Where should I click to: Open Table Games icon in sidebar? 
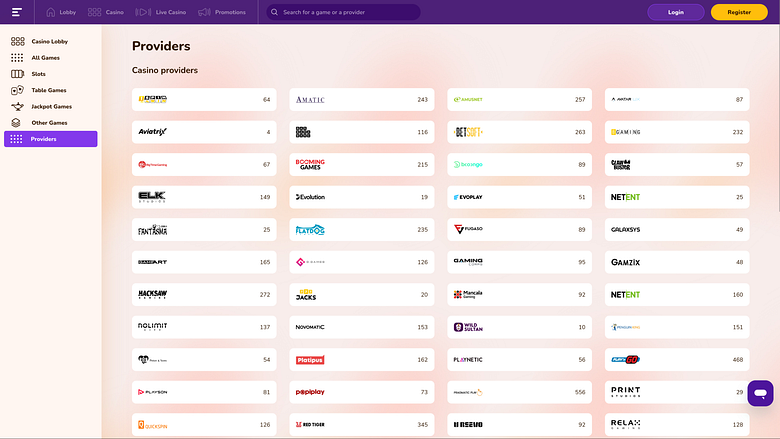tap(17, 90)
